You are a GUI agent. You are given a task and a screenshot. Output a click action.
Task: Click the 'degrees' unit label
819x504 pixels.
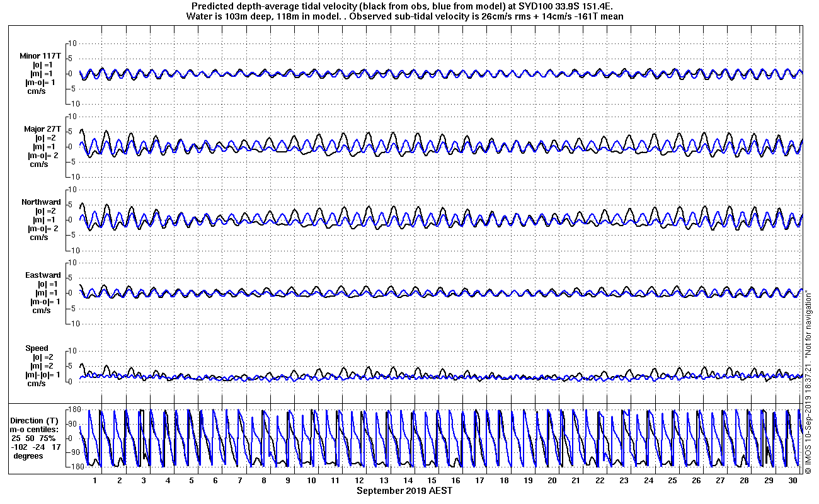tap(28, 456)
